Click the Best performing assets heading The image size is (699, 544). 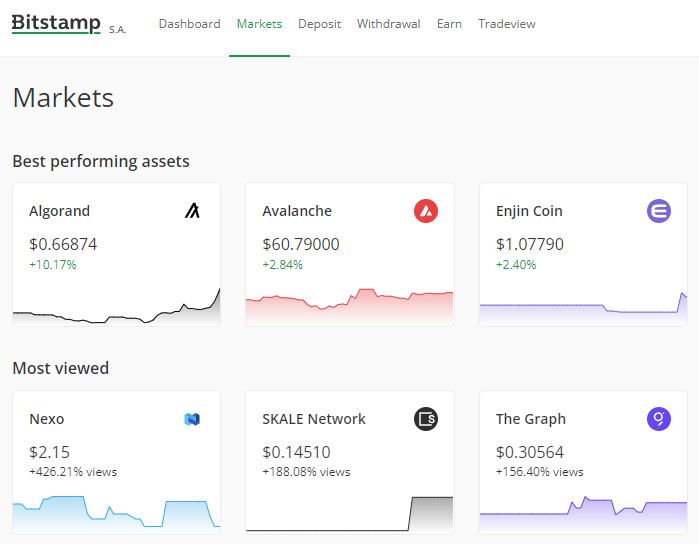pos(101,161)
